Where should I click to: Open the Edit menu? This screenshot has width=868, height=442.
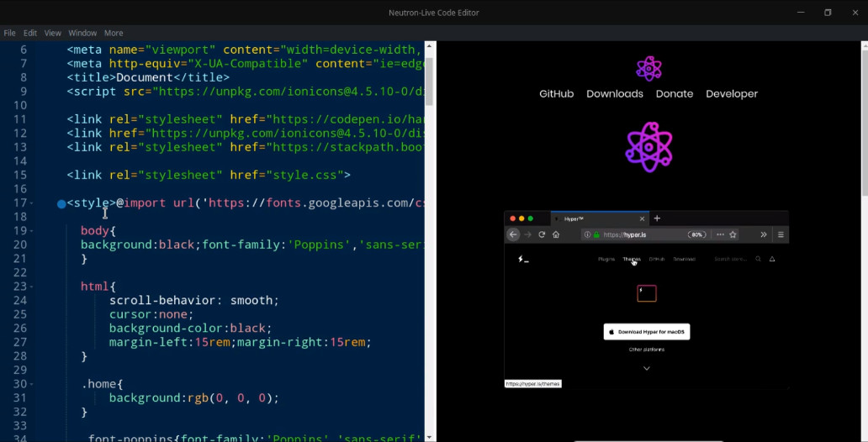[x=30, y=33]
